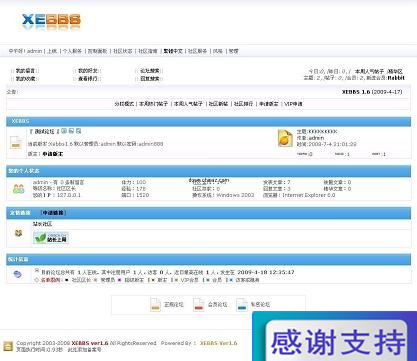Open the 社区排行 link

coord(243,104)
